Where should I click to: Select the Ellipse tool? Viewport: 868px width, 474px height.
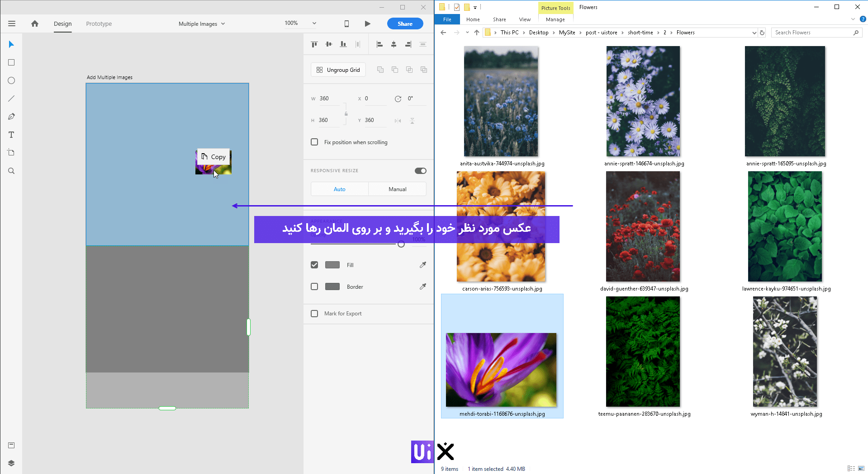click(11, 80)
